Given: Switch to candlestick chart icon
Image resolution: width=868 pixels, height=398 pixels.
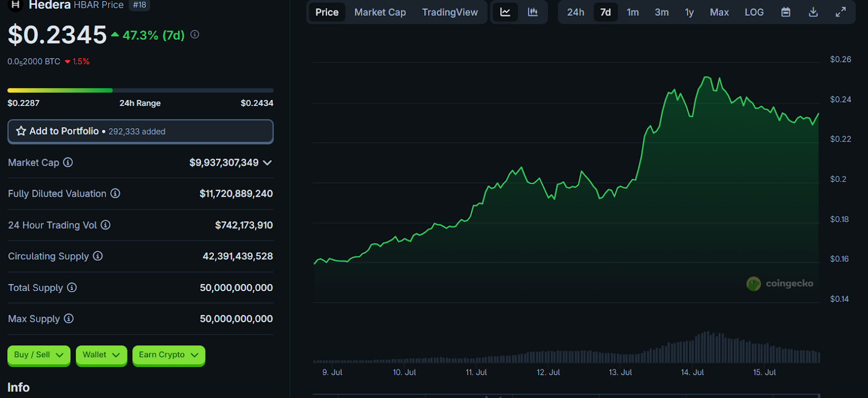Looking at the screenshot, I should click(x=533, y=12).
